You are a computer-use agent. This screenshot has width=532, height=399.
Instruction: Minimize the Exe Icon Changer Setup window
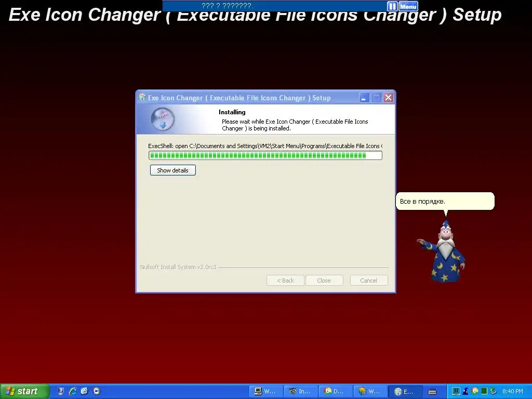tap(364, 98)
